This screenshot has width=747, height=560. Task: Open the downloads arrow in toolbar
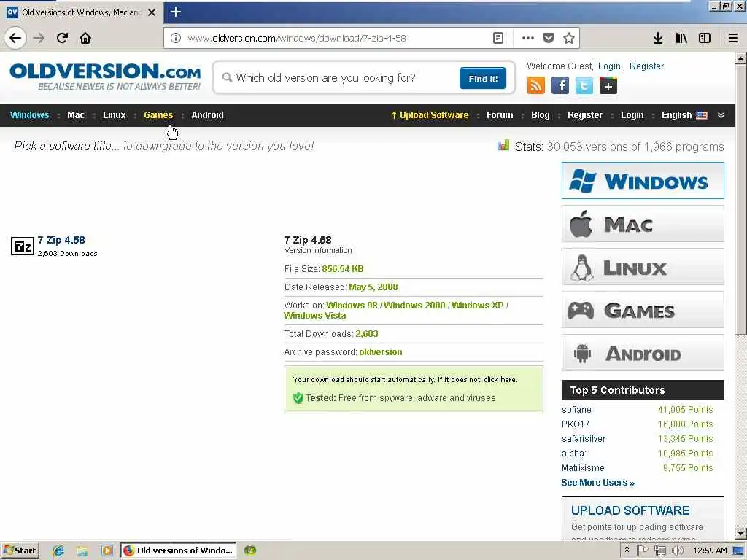pos(657,38)
